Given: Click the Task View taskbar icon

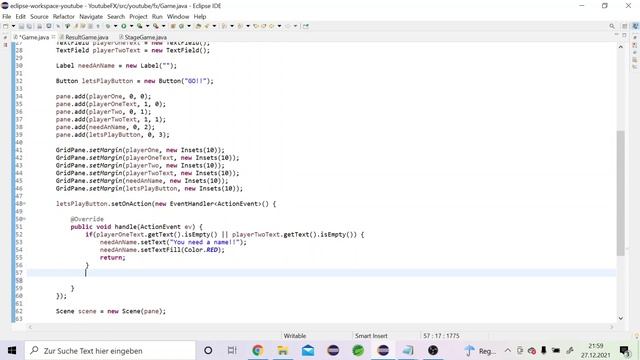Looking at the screenshot, I should pos(232,351).
